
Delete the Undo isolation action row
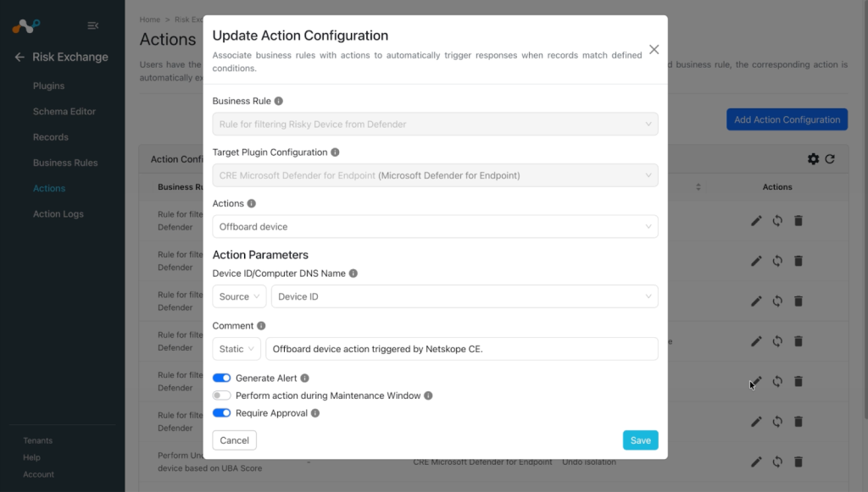[x=798, y=462]
